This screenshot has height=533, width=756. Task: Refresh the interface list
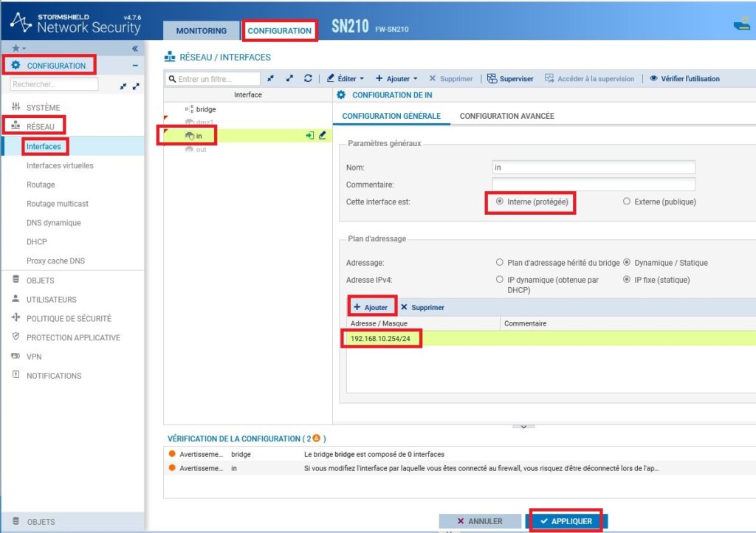(x=308, y=78)
